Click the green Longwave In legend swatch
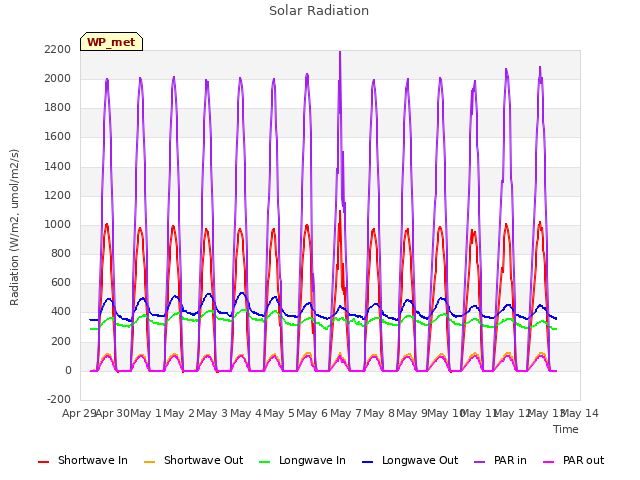 coord(265,462)
